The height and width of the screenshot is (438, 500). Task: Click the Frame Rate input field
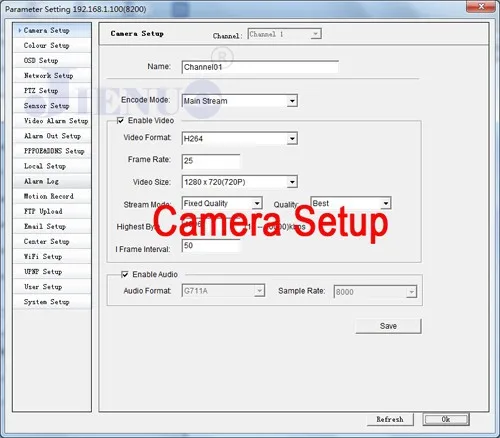211,161
